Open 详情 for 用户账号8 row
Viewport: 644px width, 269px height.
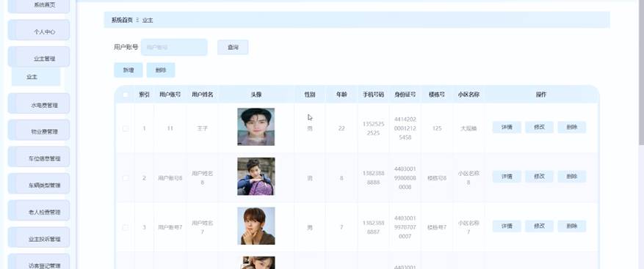(x=507, y=177)
